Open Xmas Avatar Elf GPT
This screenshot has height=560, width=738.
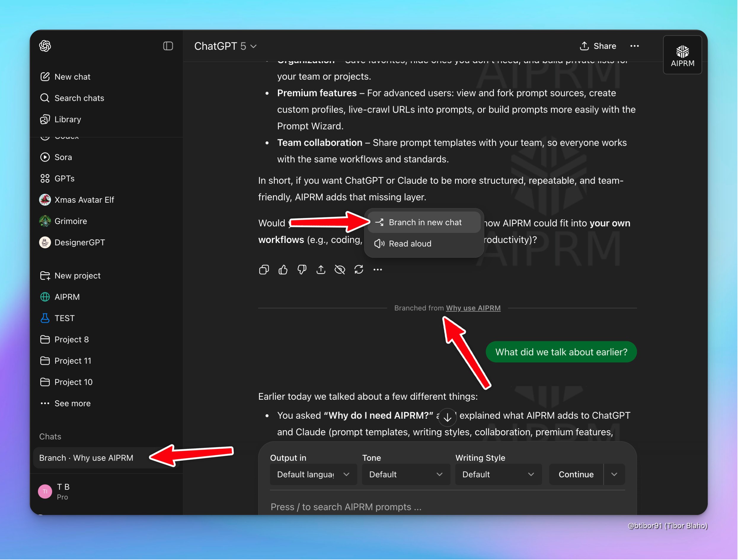point(77,200)
